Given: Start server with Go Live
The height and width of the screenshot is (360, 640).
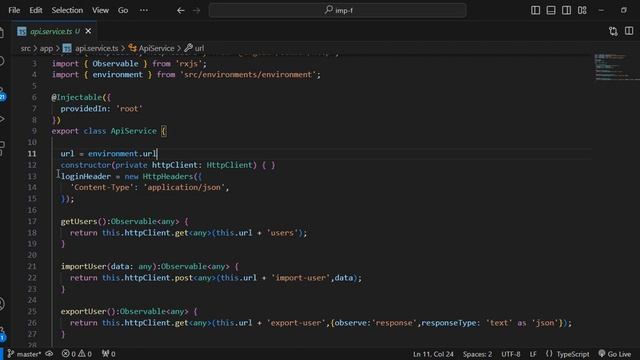Looking at the screenshot, I should (615, 354).
